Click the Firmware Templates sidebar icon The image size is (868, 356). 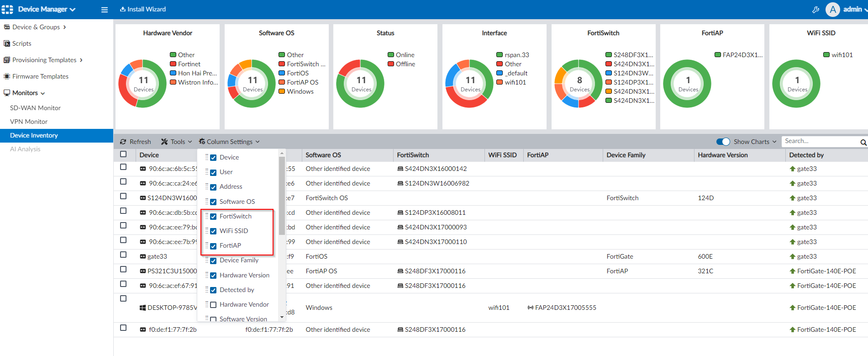7,76
